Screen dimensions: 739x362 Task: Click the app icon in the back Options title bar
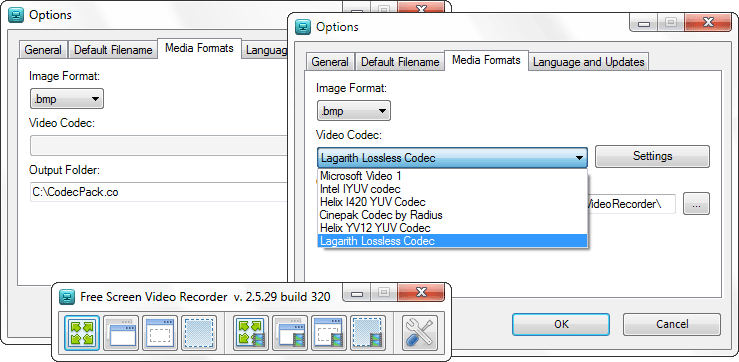(16, 15)
